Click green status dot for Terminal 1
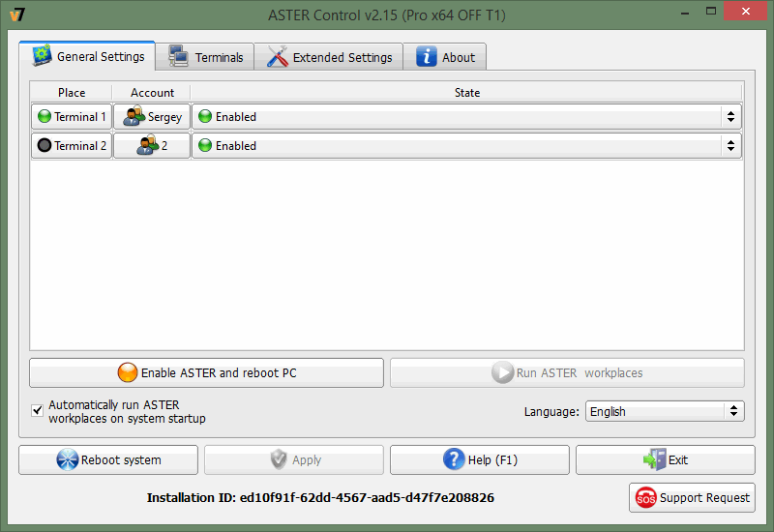The height and width of the screenshot is (532, 774). pyautogui.click(x=45, y=116)
